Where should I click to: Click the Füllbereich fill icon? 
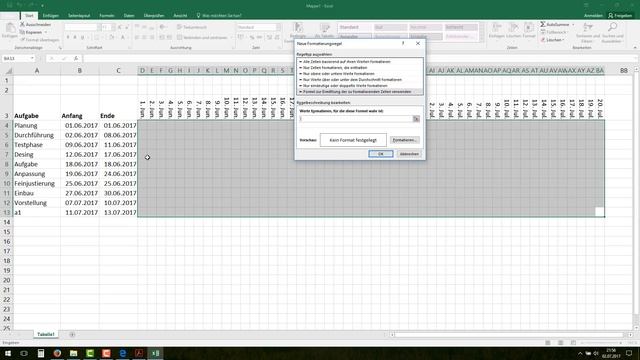[x=543, y=32]
